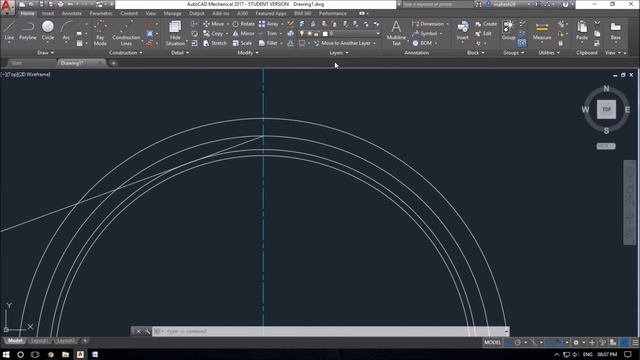Toggle annotation visibility plus icon in status bar

[592, 342]
